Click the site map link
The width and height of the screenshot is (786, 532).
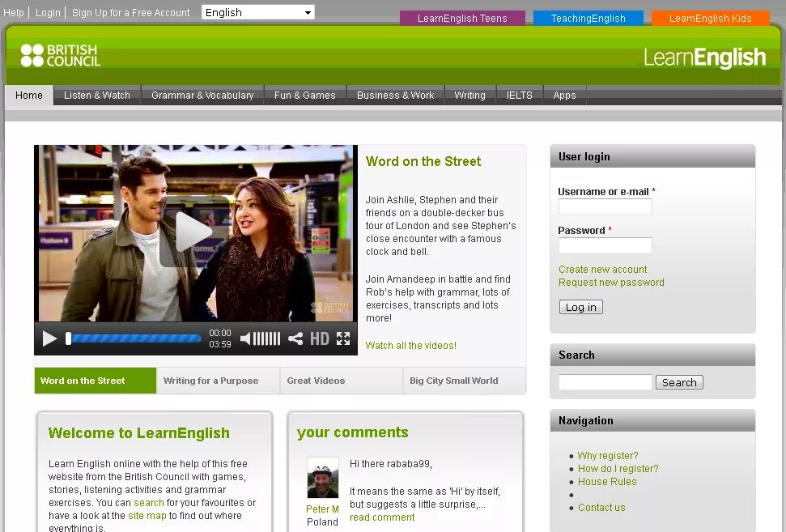(147, 516)
